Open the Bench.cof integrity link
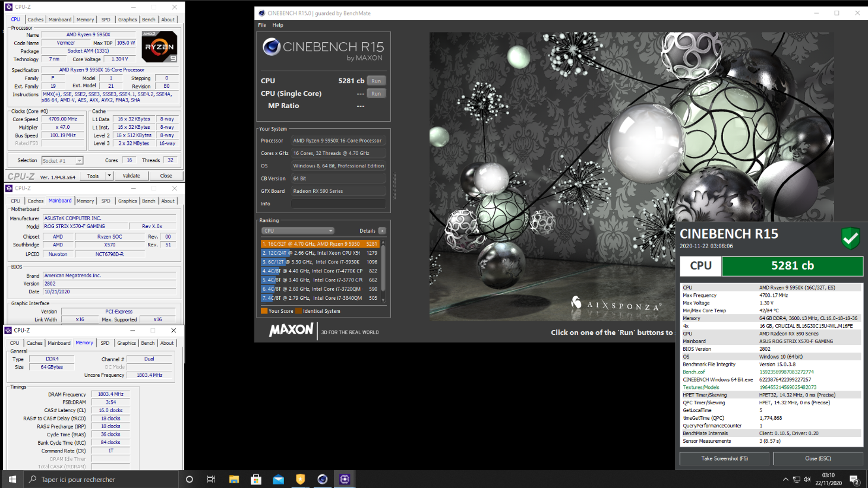The height and width of the screenshot is (488, 868). click(693, 372)
